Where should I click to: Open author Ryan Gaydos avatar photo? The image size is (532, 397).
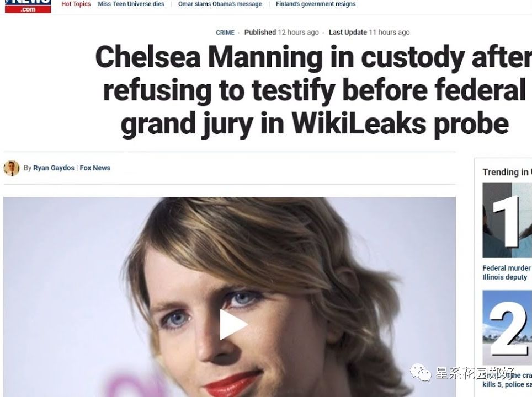(x=12, y=168)
